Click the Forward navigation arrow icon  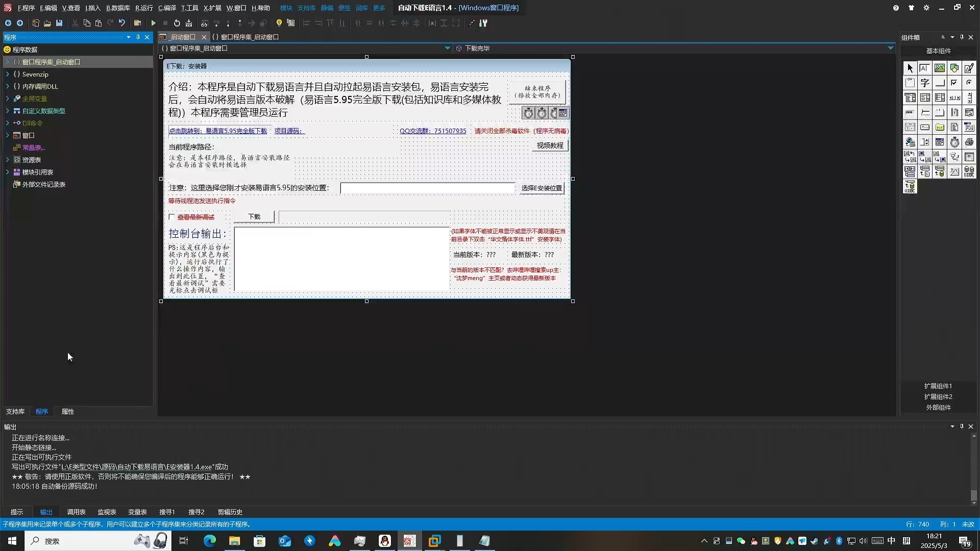pyautogui.click(x=20, y=23)
